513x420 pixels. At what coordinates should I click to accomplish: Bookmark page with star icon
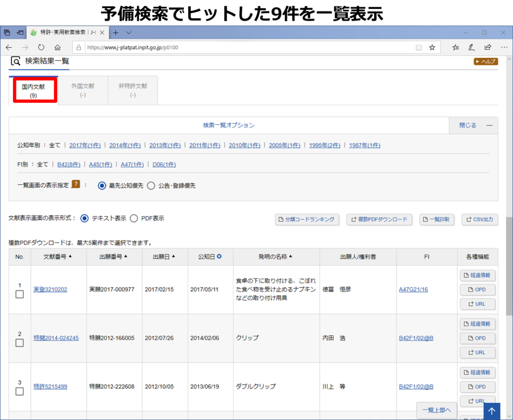click(432, 48)
